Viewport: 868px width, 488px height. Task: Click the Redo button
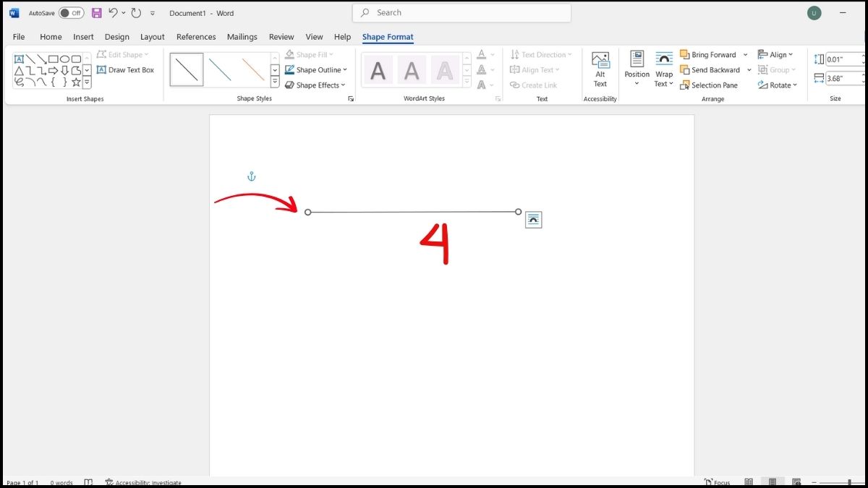click(136, 13)
